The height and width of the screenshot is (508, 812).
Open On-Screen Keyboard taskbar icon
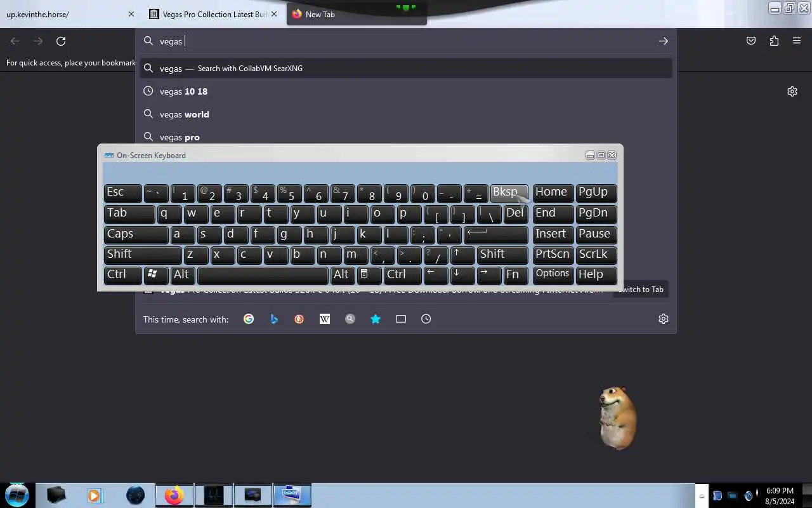(292, 495)
